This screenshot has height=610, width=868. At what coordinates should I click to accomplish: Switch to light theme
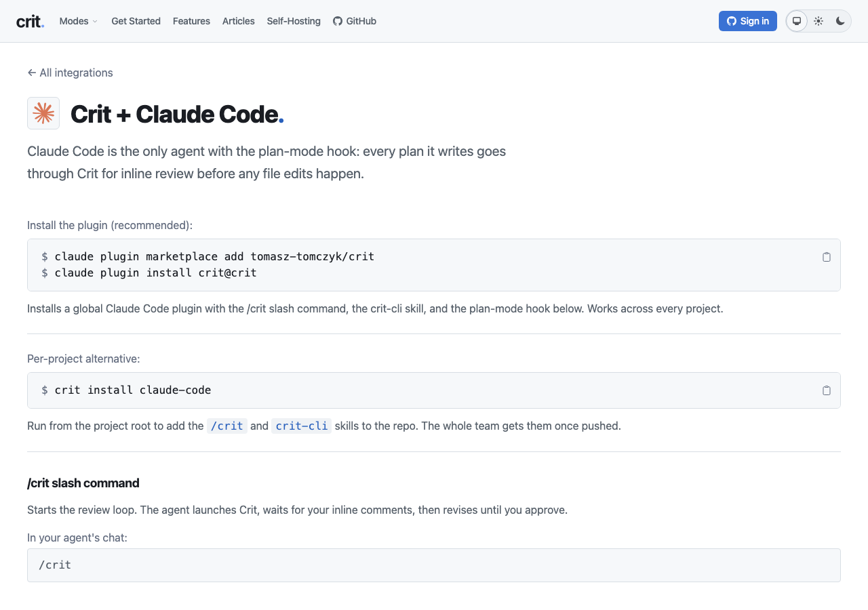(x=818, y=21)
